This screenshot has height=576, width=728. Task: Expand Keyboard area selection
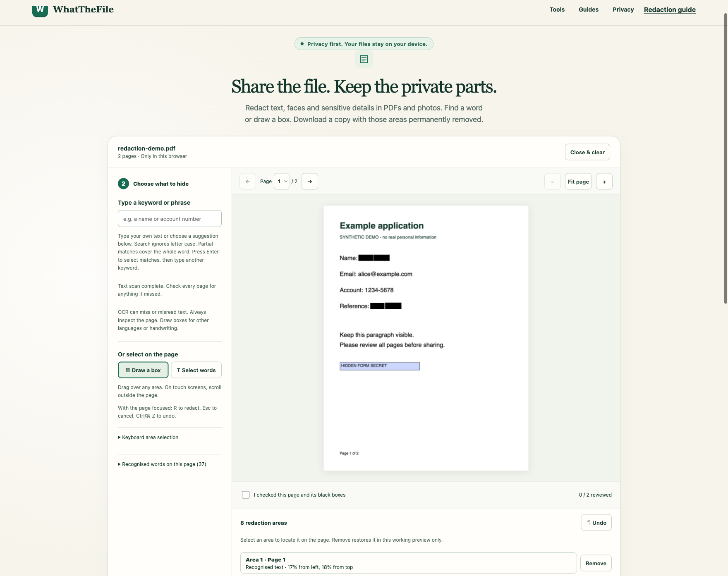click(148, 437)
